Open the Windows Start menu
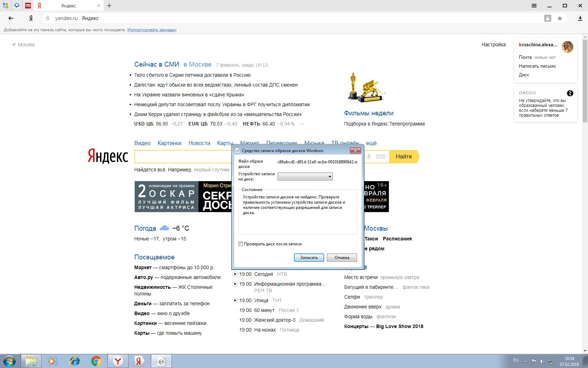This screenshot has height=368, width=588. pyautogui.click(x=9, y=361)
